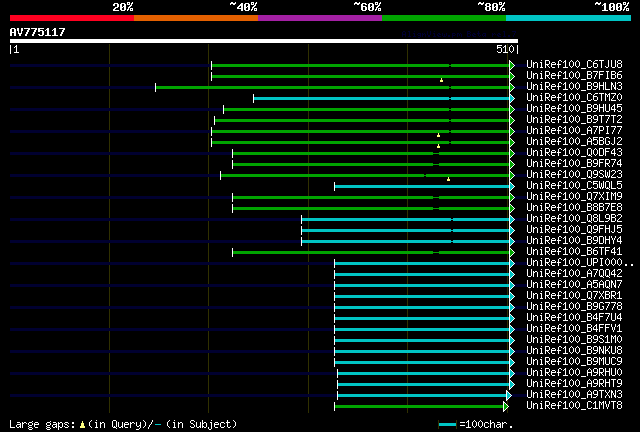
Task: Open the UniRef100_C6TMZ0 hit label
Action: click(574, 98)
